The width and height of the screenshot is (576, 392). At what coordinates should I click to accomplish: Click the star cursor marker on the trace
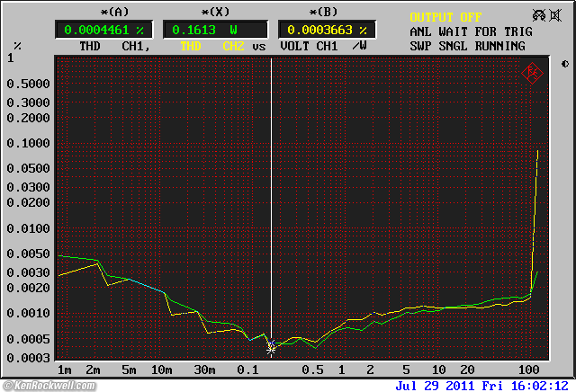pyautogui.click(x=271, y=347)
